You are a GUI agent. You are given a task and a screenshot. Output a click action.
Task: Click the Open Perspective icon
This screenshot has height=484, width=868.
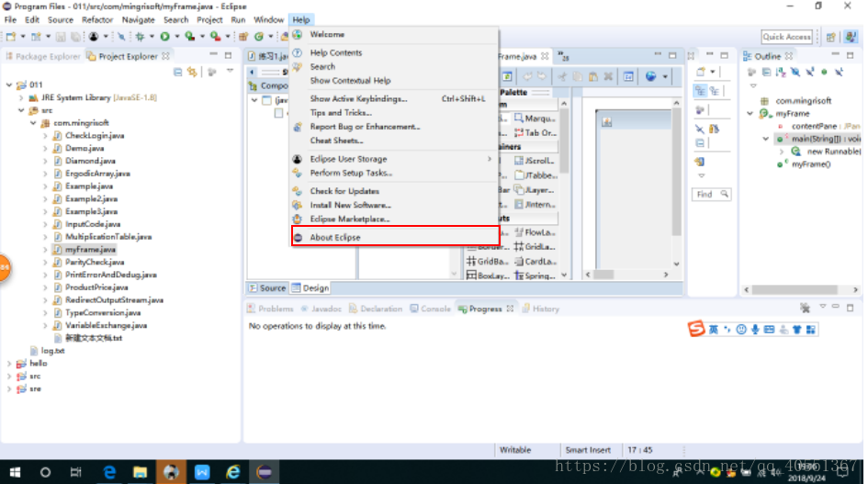pyautogui.click(x=831, y=37)
